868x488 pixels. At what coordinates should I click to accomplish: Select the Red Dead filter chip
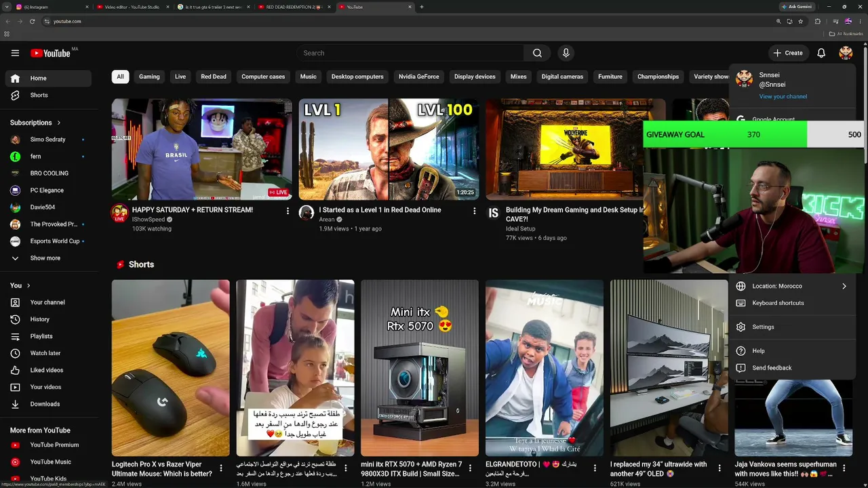point(214,77)
